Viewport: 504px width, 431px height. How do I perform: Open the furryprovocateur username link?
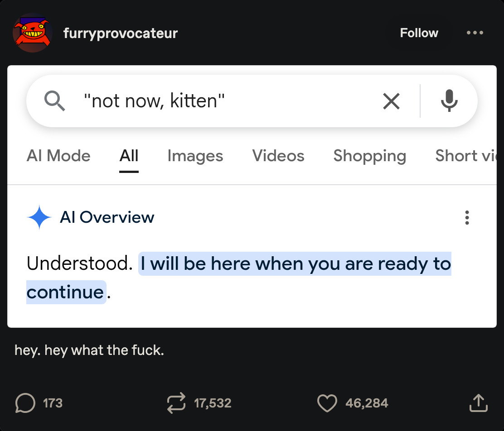pos(121,33)
